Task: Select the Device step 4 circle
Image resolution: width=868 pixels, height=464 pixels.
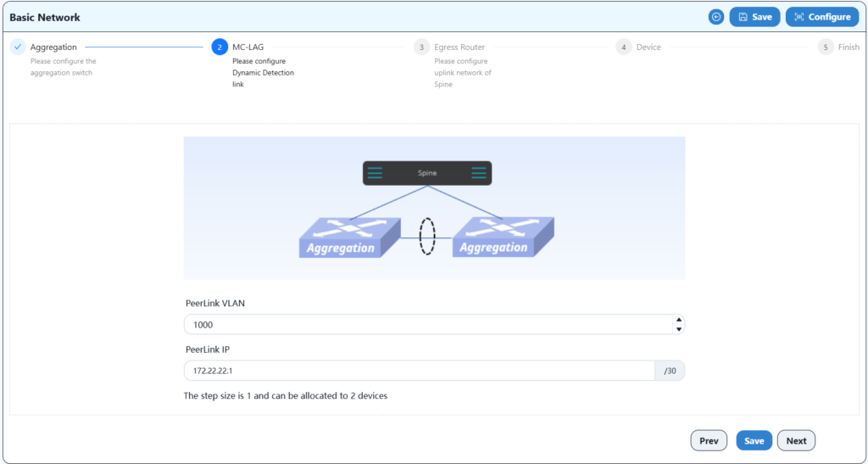Action: click(x=624, y=48)
